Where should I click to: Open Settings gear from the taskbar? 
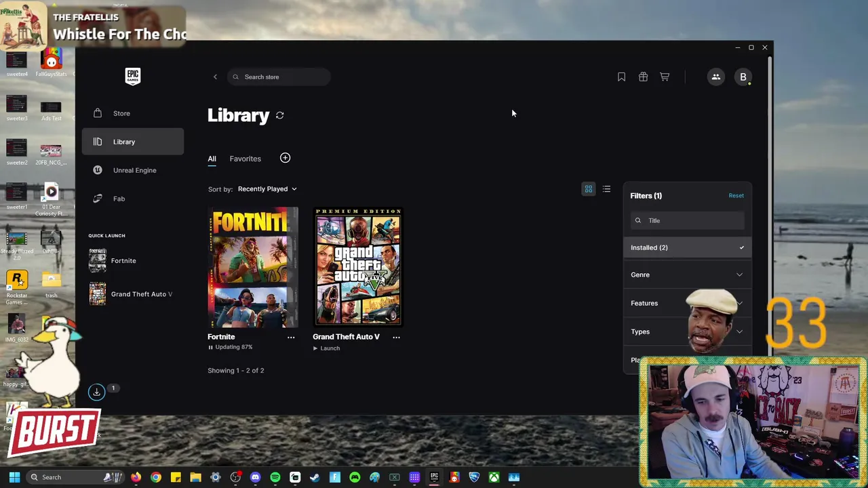click(x=216, y=477)
